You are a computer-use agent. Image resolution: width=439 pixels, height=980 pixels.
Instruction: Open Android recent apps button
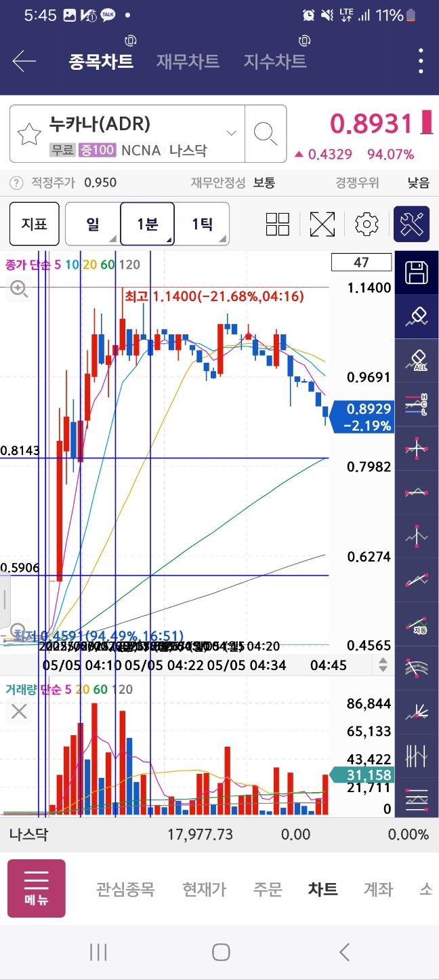98,952
